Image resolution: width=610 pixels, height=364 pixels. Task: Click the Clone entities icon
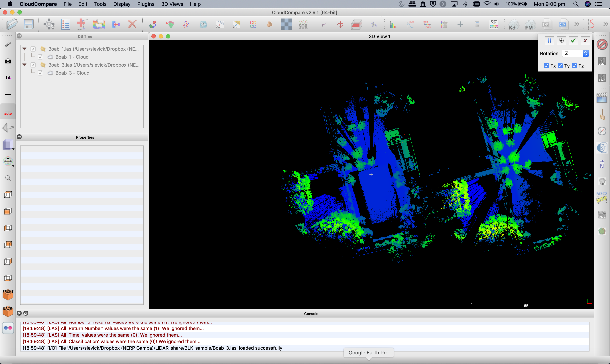click(99, 24)
